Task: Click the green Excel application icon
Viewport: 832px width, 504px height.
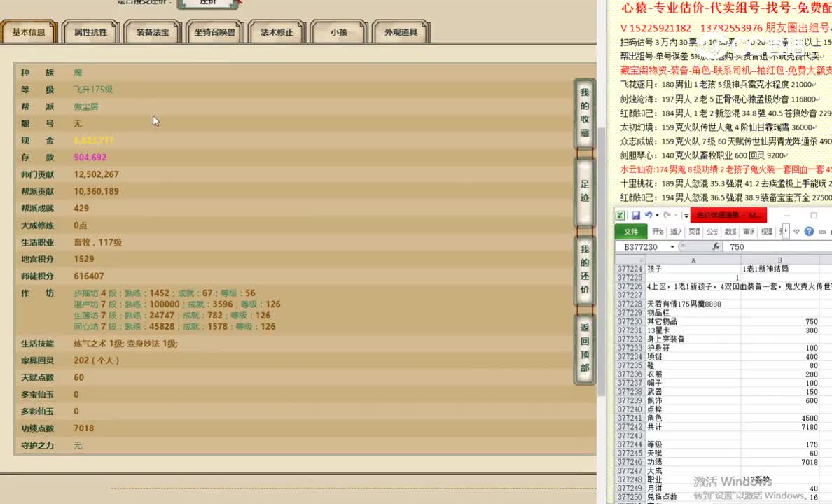Action: coord(620,215)
